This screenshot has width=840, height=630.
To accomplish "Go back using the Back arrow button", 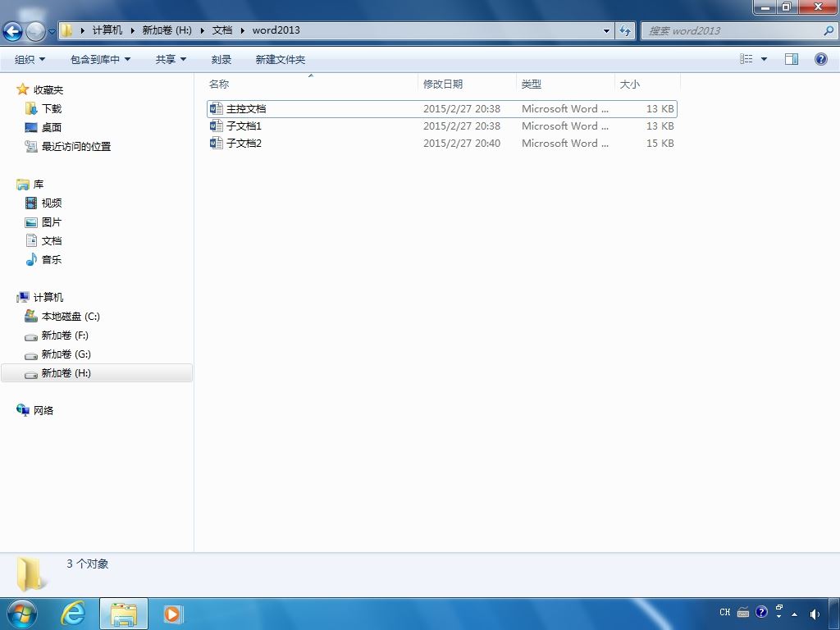I will [x=13, y=31].
